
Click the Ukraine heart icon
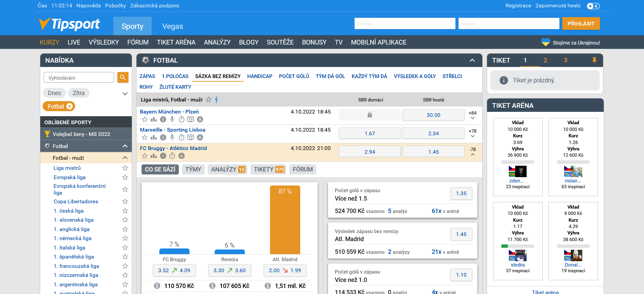click(x=546, y=42)
